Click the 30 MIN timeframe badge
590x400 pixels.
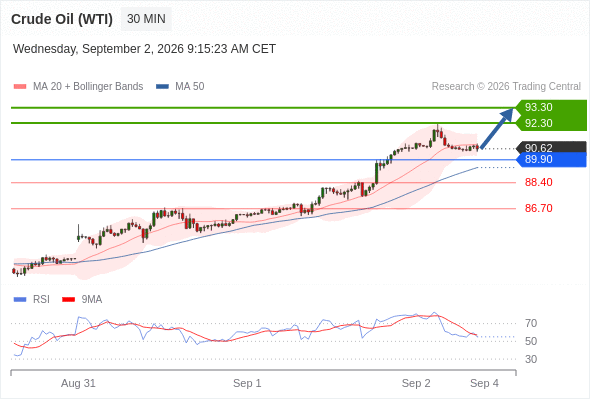point(146,19)
